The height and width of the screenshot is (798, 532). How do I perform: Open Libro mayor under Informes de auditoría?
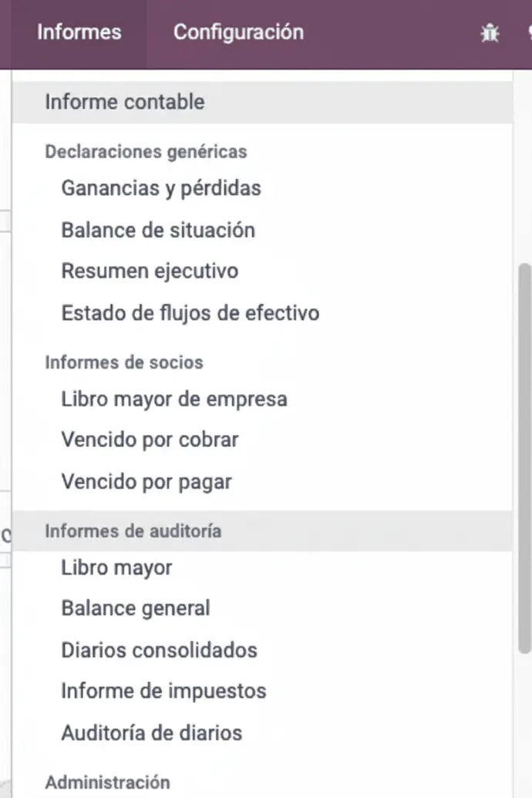tap(116, 568)
